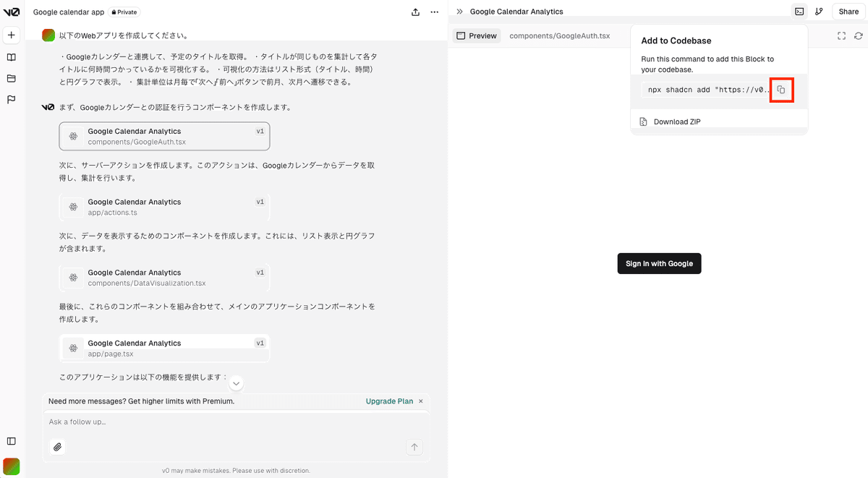Click v1 version badge on page.tsx card
Viewport: 868px width, 478px height.
coord(260,343)
